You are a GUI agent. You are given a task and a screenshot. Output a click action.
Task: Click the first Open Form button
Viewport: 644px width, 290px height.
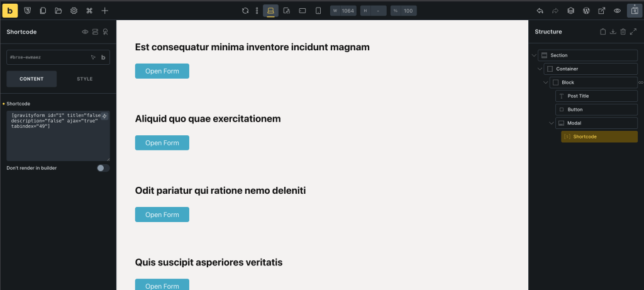(162, 71)
